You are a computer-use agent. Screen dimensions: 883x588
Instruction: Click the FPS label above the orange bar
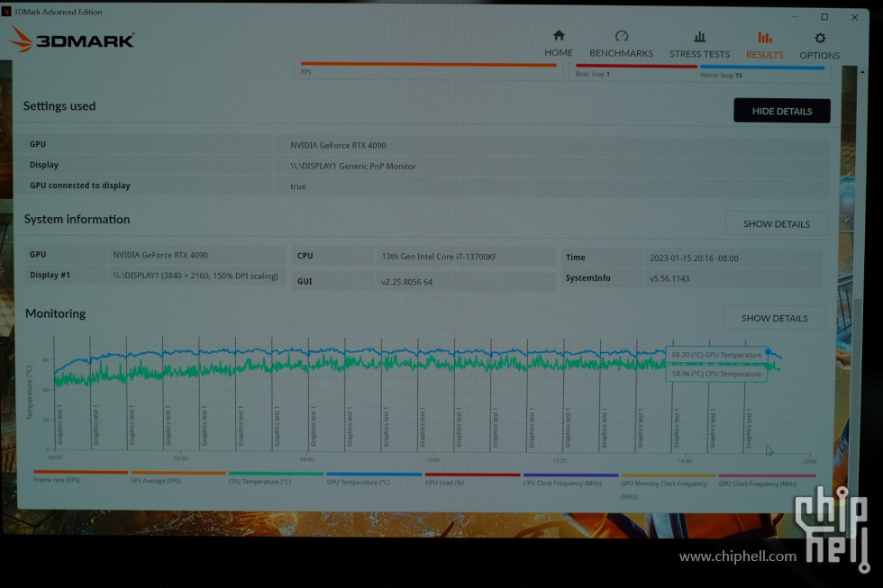[x=305, y=72]
